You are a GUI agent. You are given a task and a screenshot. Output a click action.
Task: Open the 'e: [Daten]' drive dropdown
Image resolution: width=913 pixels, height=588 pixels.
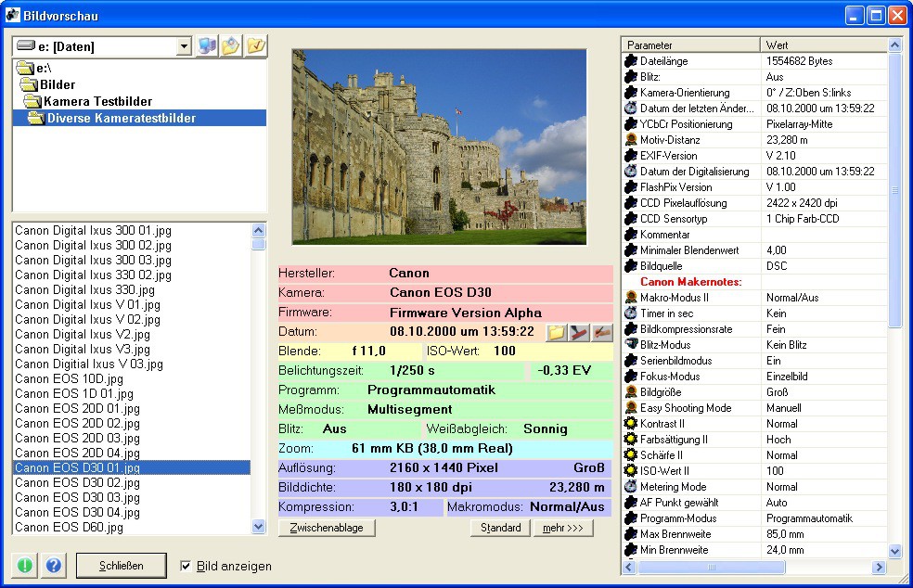click(x=184, y=46)
